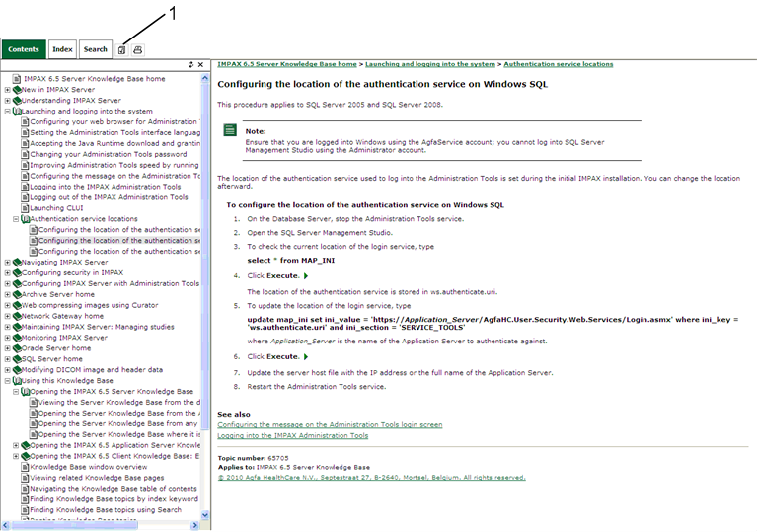Switch to the Index tab
Screen dimensions: 758x532
click(62, 49)
